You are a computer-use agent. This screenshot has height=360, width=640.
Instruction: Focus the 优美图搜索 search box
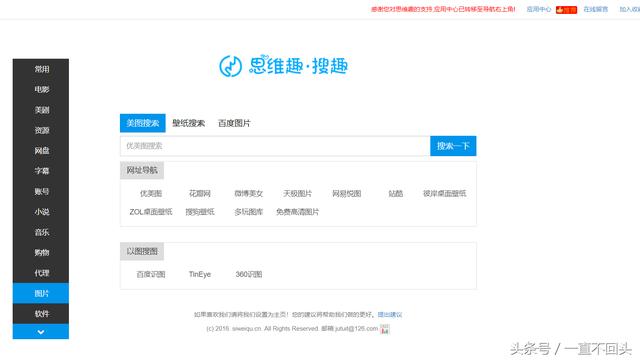point(275,146)
